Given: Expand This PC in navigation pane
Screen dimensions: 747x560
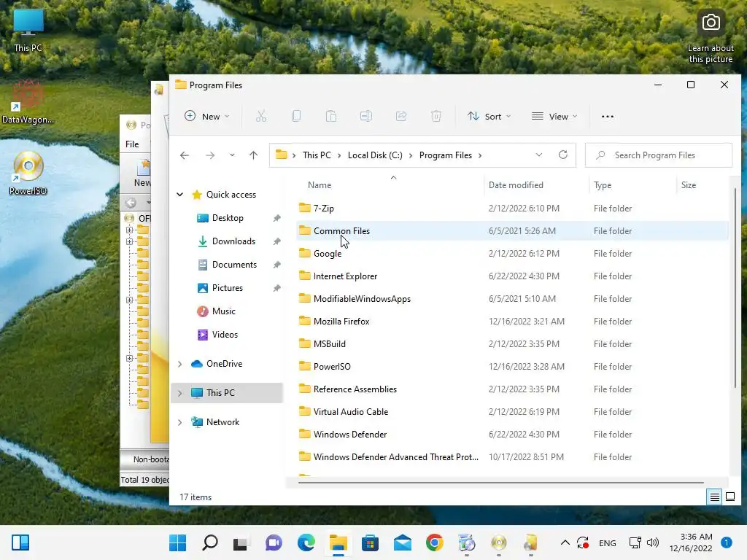Looking at the screenshot, I should [x=179, y=393].
